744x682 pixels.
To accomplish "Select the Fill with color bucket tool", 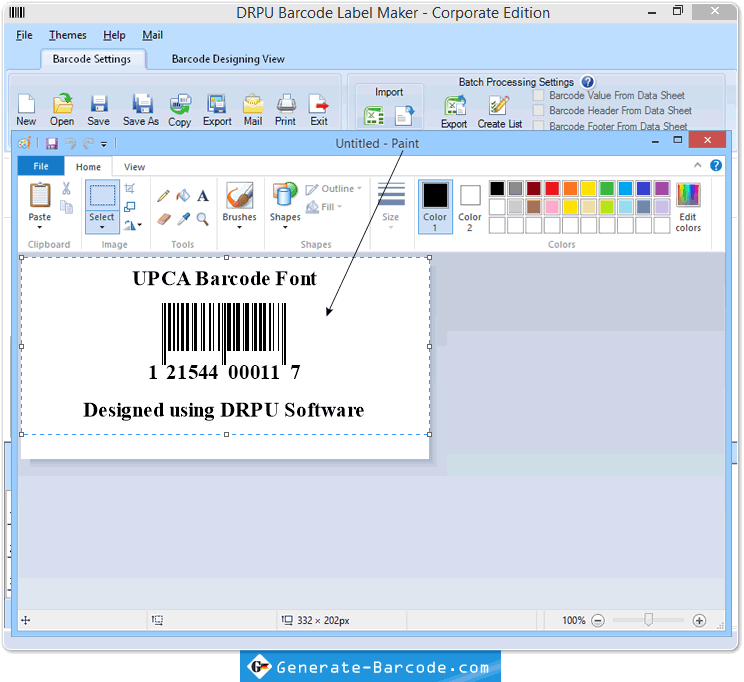I will pos(183,196).
